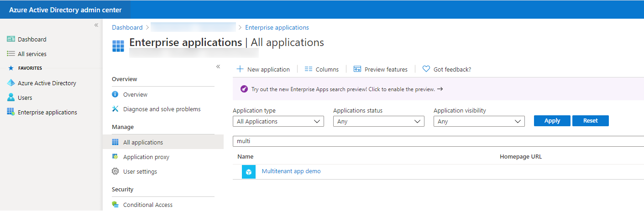Click the Columns icon in toolbar
Screen dimensions: 644x211
(308, 69)
